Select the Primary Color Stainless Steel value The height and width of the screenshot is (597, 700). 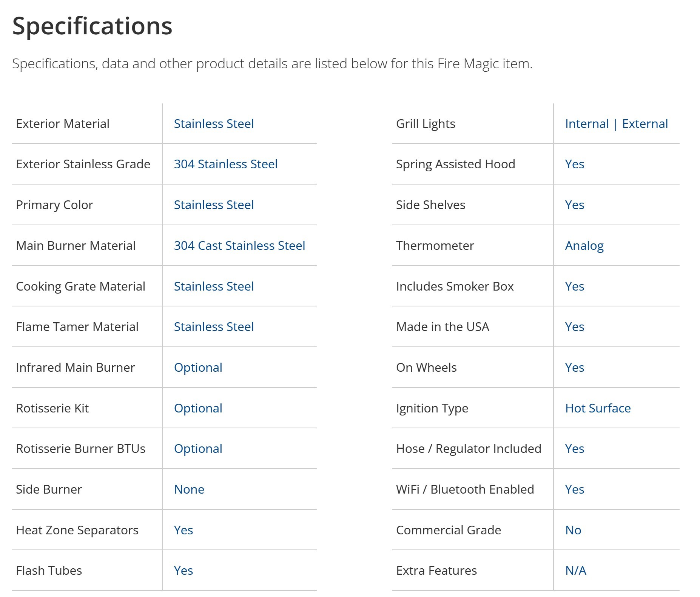point(213,205)
